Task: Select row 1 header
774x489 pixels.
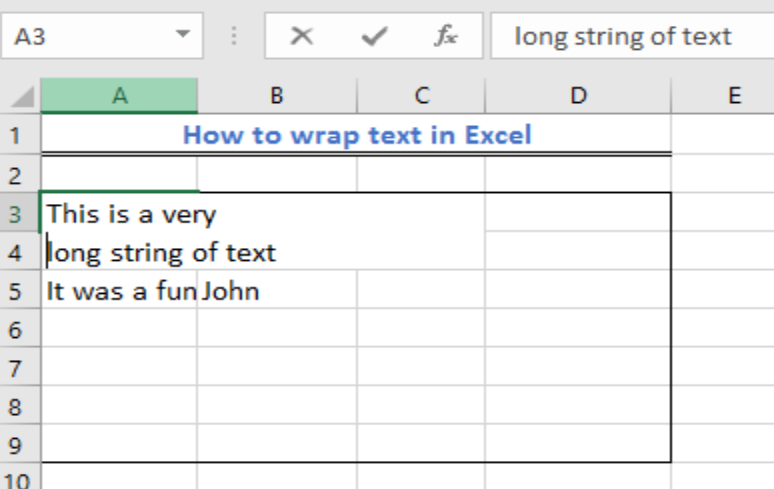Action: point(20,135)
